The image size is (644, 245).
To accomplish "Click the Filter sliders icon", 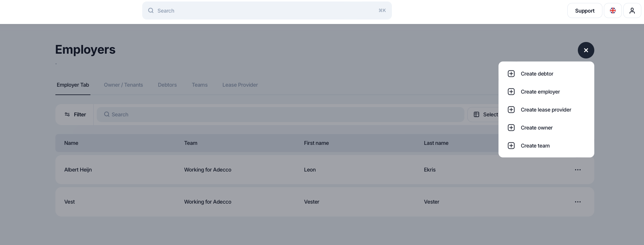I will point(67,115).
